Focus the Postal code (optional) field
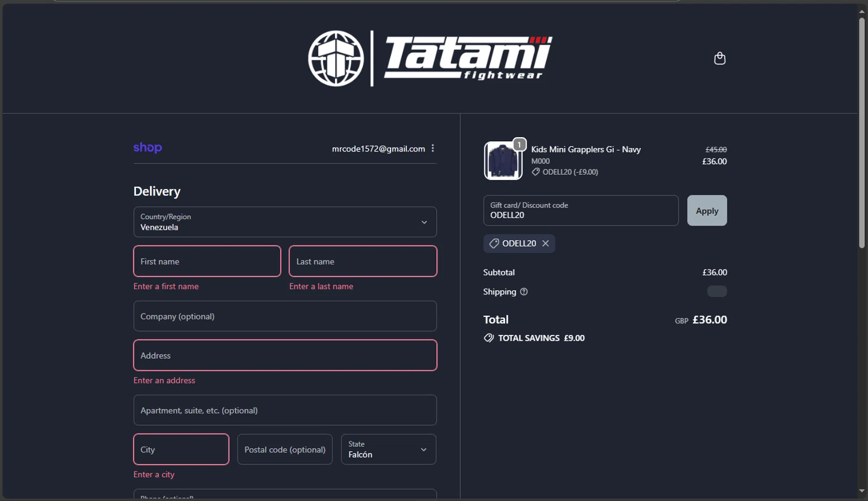868x501 pixels. click(285, 450)
